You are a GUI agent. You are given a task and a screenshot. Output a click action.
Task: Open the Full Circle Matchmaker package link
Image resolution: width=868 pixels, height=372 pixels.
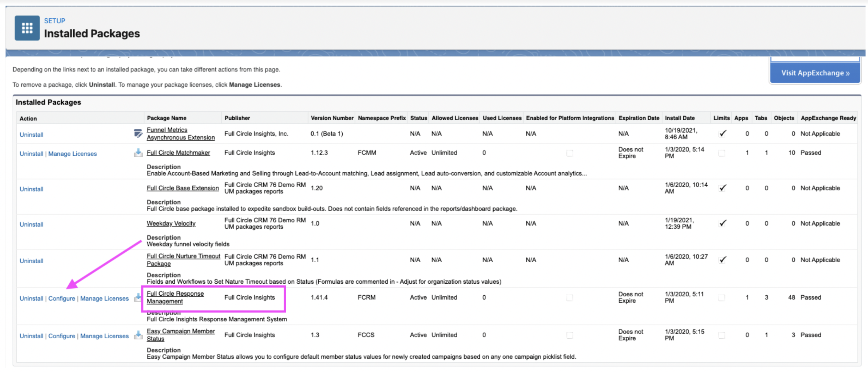(x=178, y=153)
